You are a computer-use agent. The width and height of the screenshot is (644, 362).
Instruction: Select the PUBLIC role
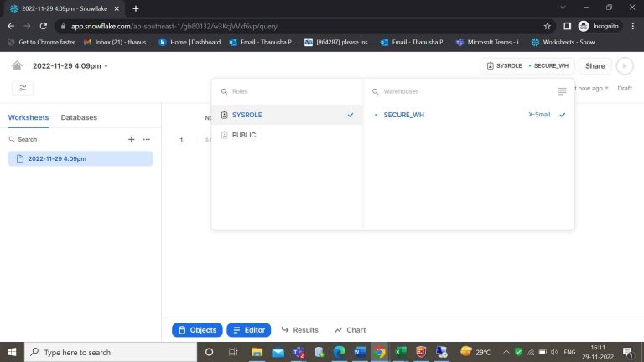coord(244,135)
